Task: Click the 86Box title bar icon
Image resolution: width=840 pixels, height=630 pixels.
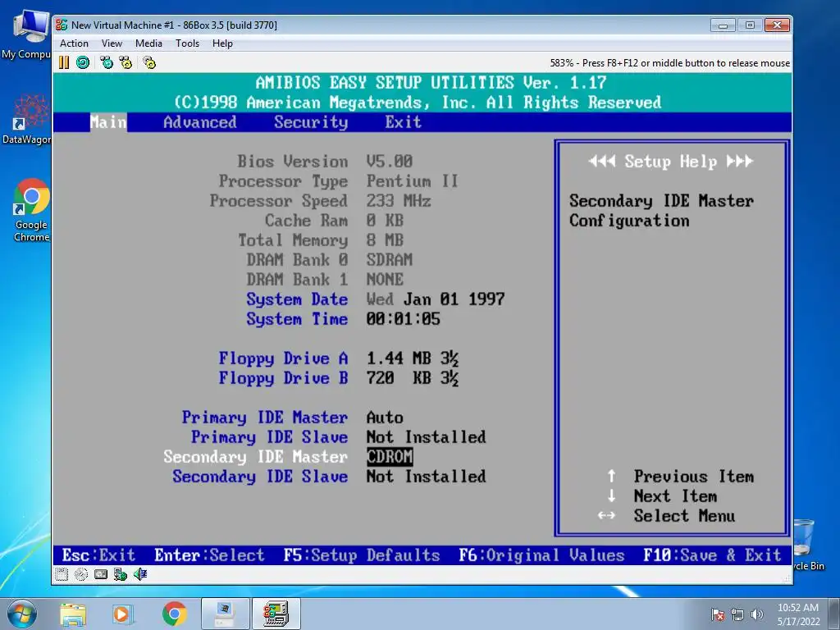Action: [x=62, y=25]
